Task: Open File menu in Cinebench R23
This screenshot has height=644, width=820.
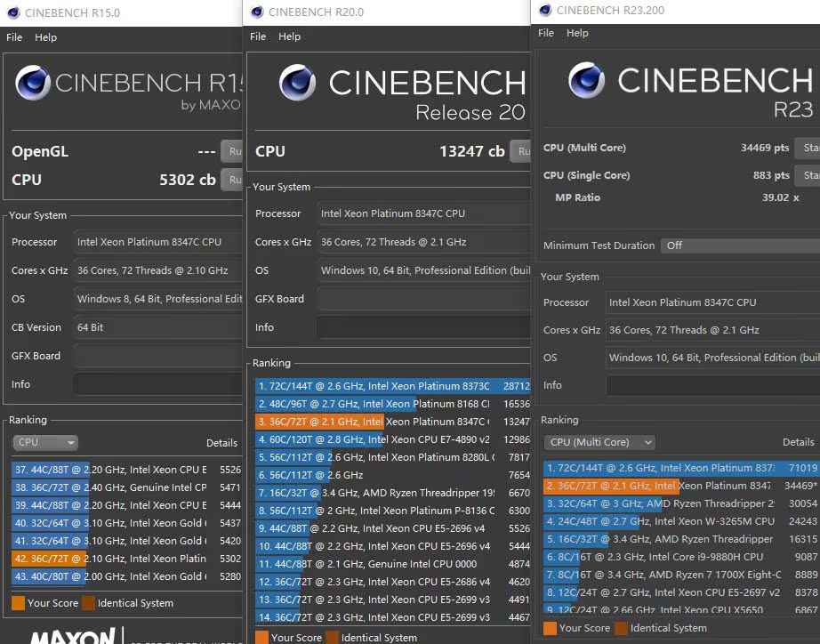Action: (546, 32)
